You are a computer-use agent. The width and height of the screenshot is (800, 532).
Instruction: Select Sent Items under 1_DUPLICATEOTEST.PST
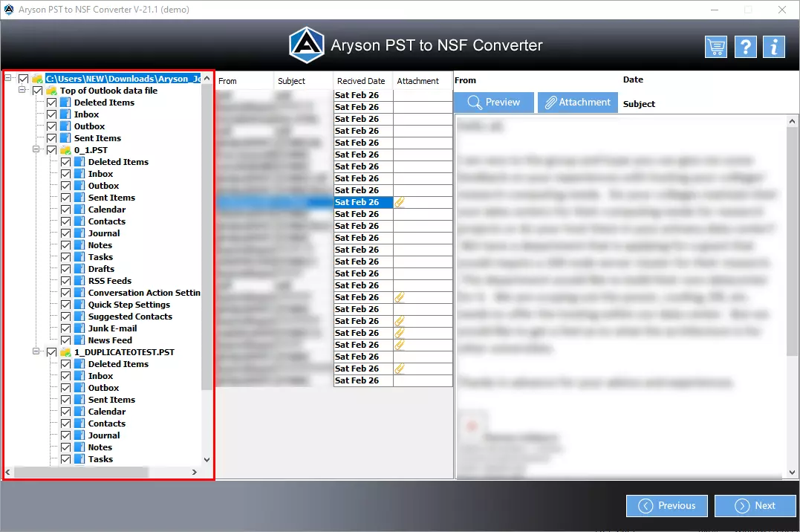pos(111,400)
